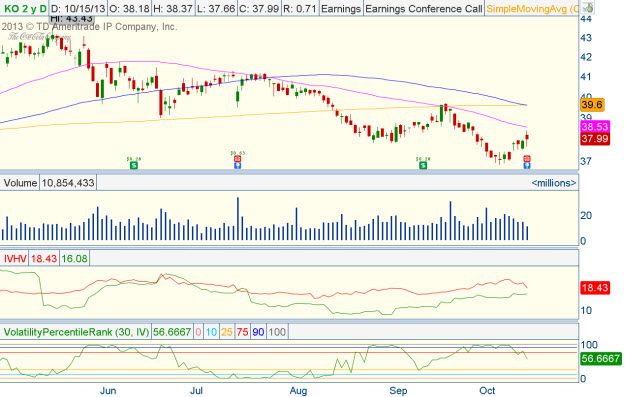Click the D: 10/15/13 date field
Screen dimensions: 625x397
[x=78, y=8]
